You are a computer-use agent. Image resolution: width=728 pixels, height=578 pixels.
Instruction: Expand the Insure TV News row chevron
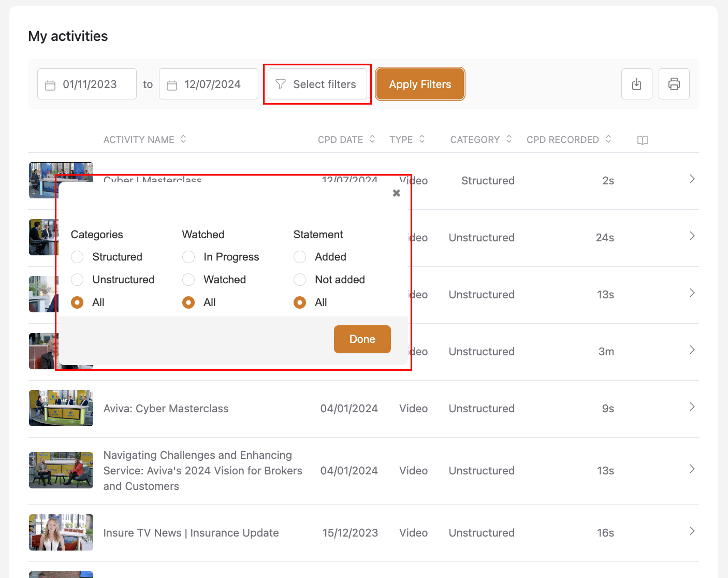tap(692, 531)
